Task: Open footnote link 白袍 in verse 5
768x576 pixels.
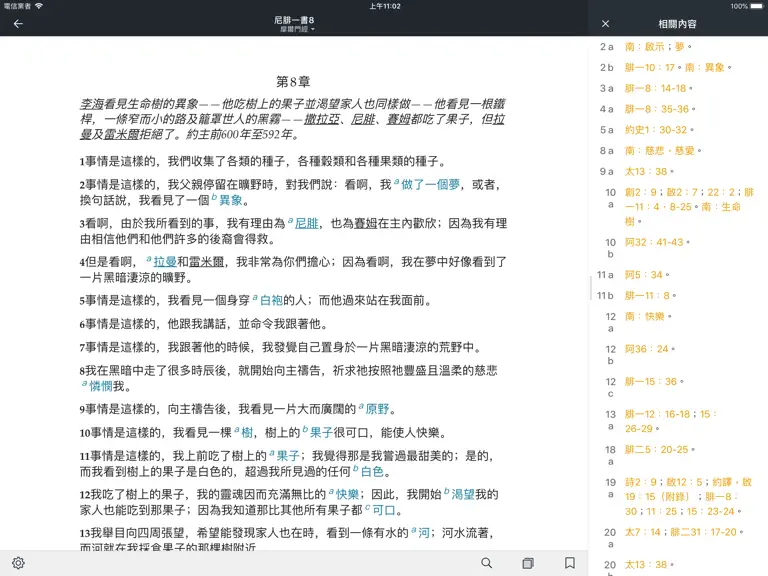Action: point(271,300)
